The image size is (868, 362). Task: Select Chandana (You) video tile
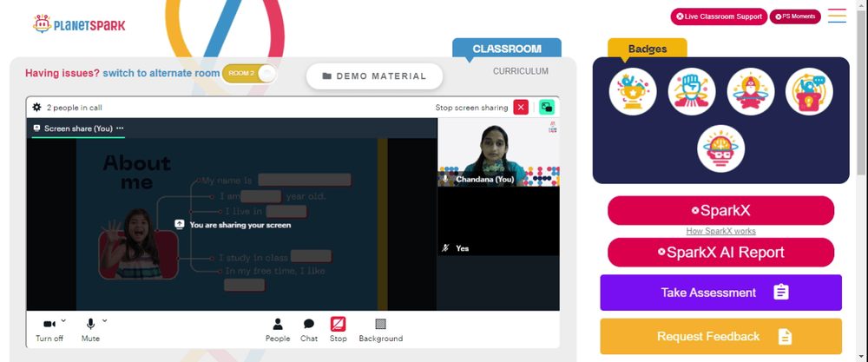pos(498,152)
